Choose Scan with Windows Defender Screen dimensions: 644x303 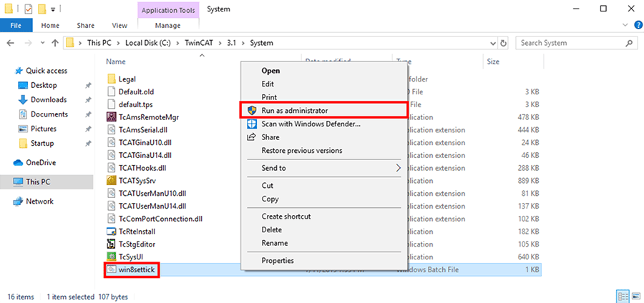[324, 124]
